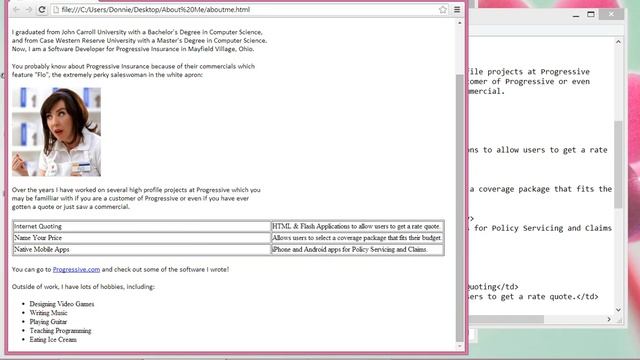Click the "Native Mobile Apps" table cell

[x=142, y=249]
